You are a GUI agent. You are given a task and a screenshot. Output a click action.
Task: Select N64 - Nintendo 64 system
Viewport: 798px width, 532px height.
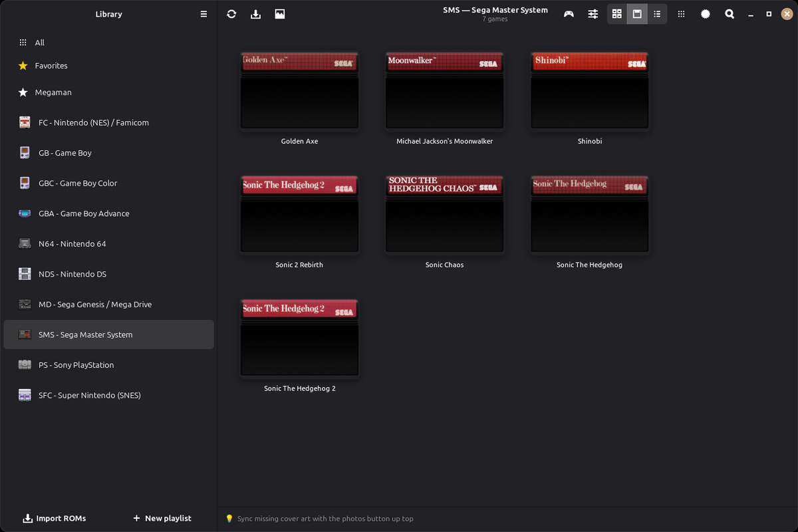pos(108,243)
